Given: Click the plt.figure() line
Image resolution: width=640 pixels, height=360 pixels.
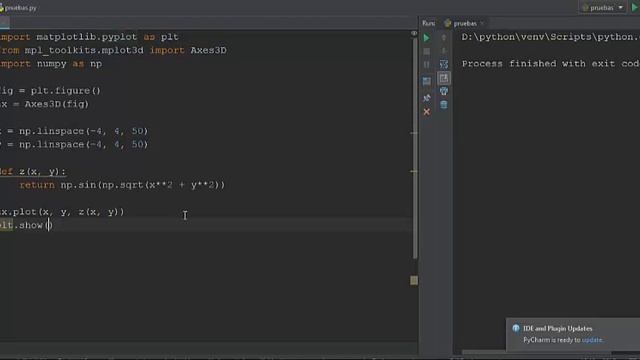Looking at the screenshot, I should (50, 91).
